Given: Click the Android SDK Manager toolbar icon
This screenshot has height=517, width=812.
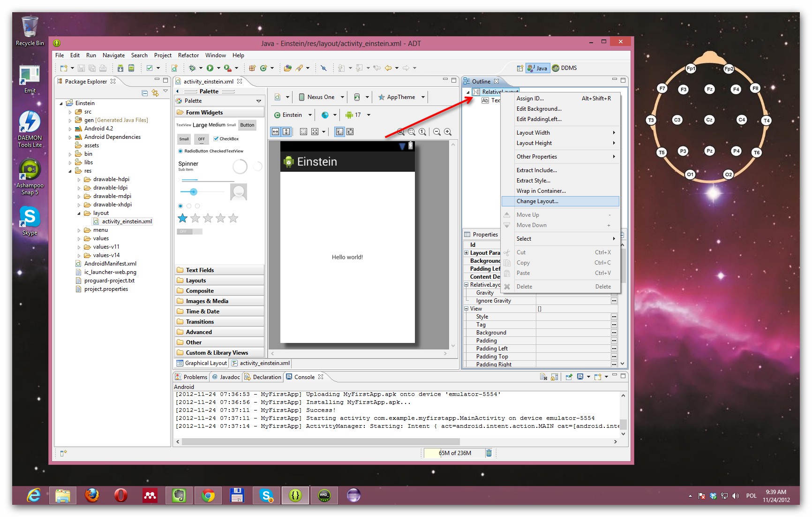Looking at the screenshot, I should click(x=120, y=68).
